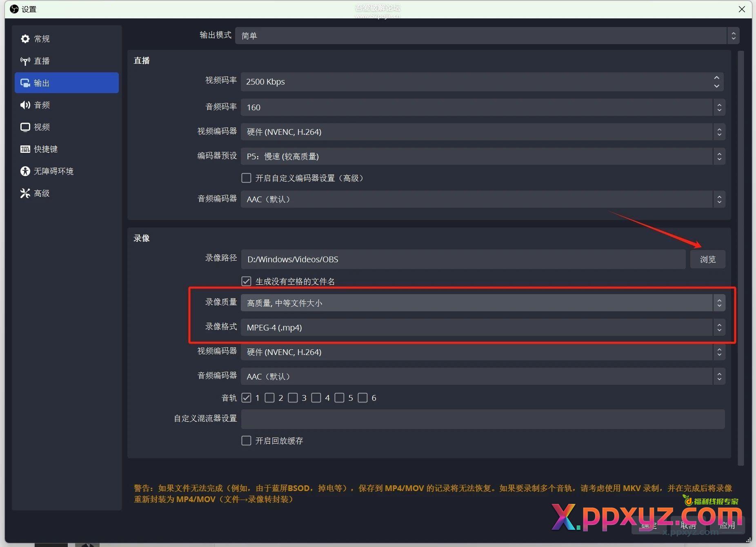The image size is (756, 547).
Task: Open the 输出模式 dropdown
Action: point(487,36)
